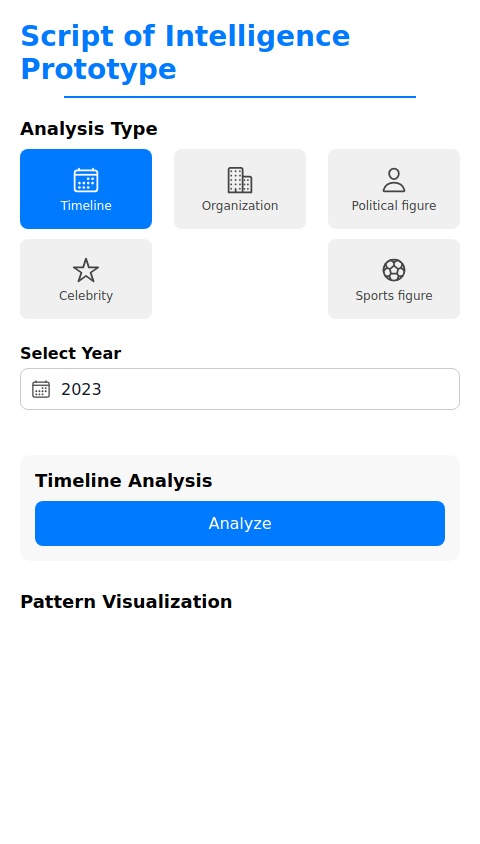The image size is (480, 844).
Task: Click the Sports figure soccer ball icon
Action: coord(394,270)
